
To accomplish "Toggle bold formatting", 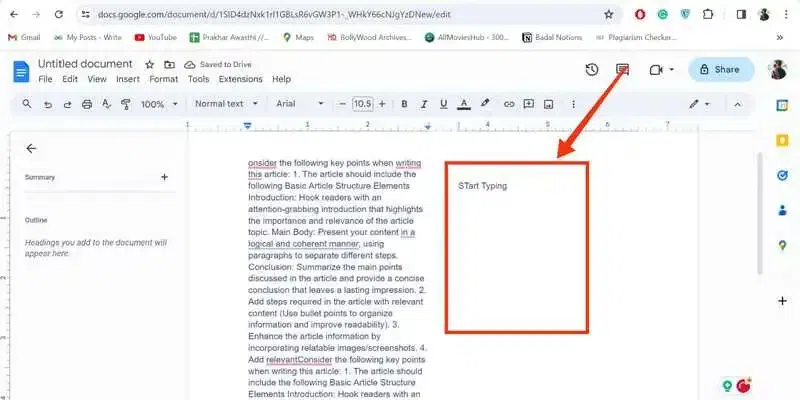I will click(404, 104).
